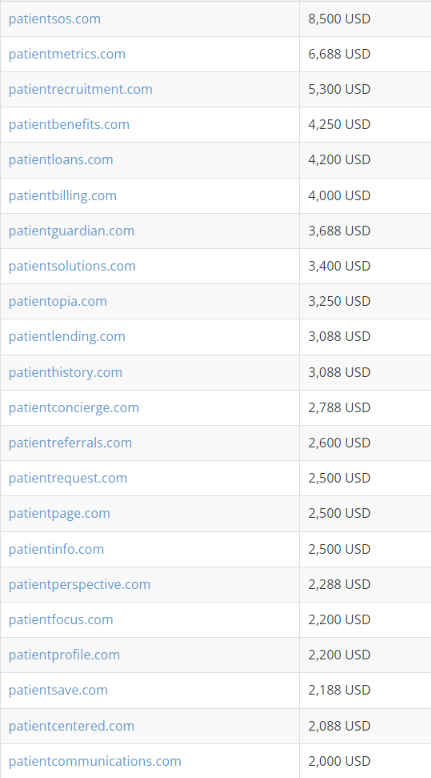Click the patientconcierge.com domain link
431x778 pixels.
click(74, 408)
